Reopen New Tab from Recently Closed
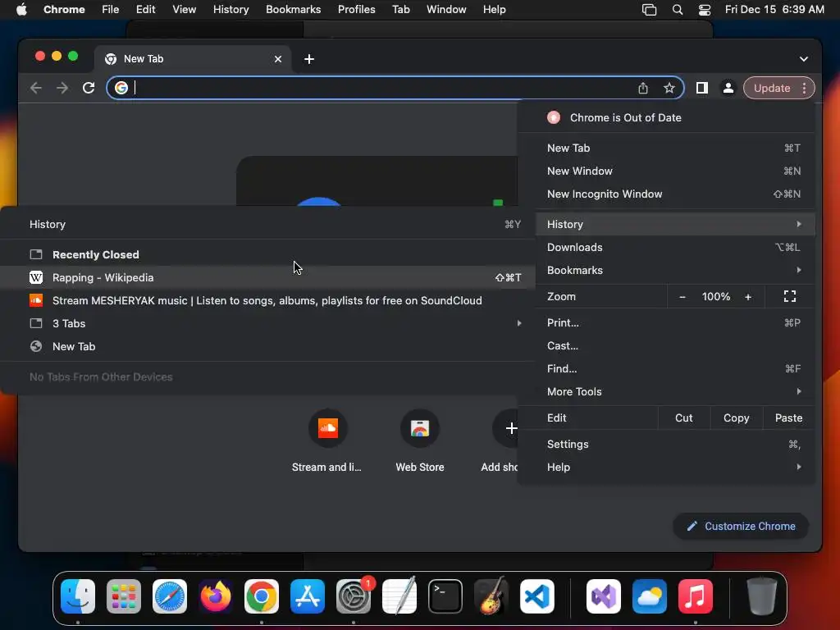 (x=268, y=347)
